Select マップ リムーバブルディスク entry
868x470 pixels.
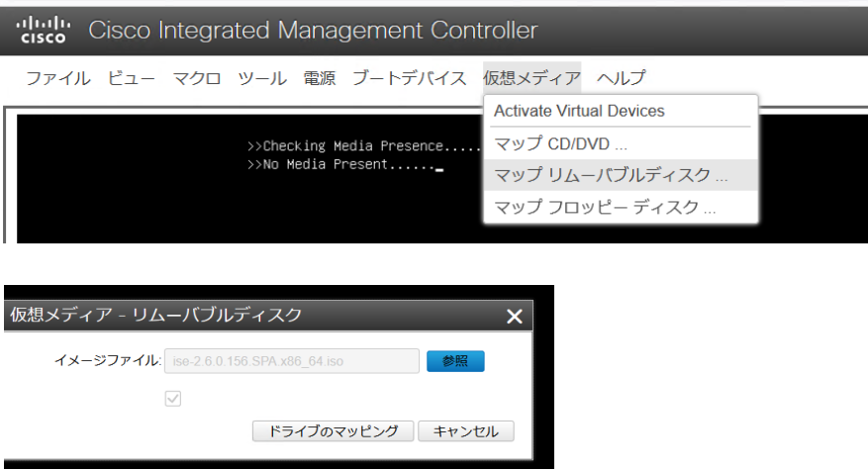(x=610, y=175)
